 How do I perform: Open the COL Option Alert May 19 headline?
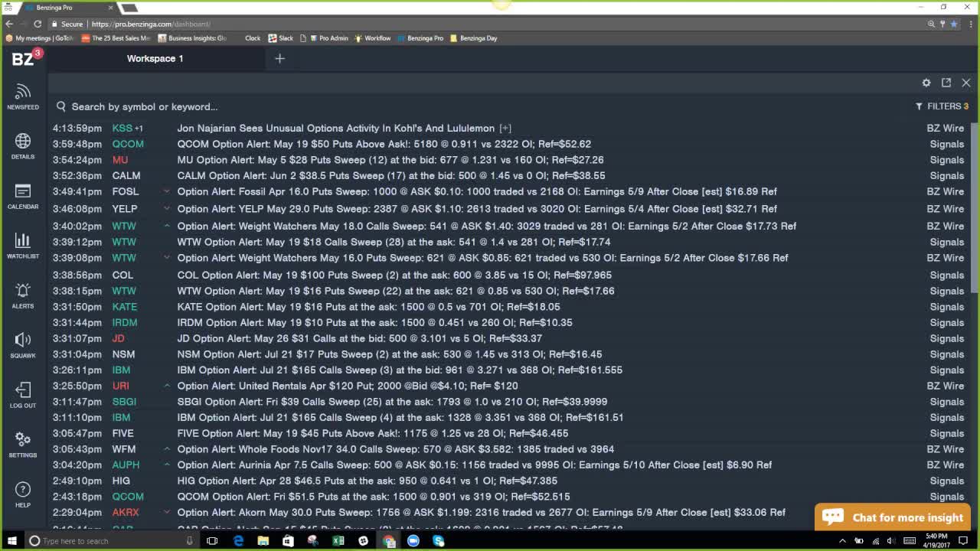point(394,275)
